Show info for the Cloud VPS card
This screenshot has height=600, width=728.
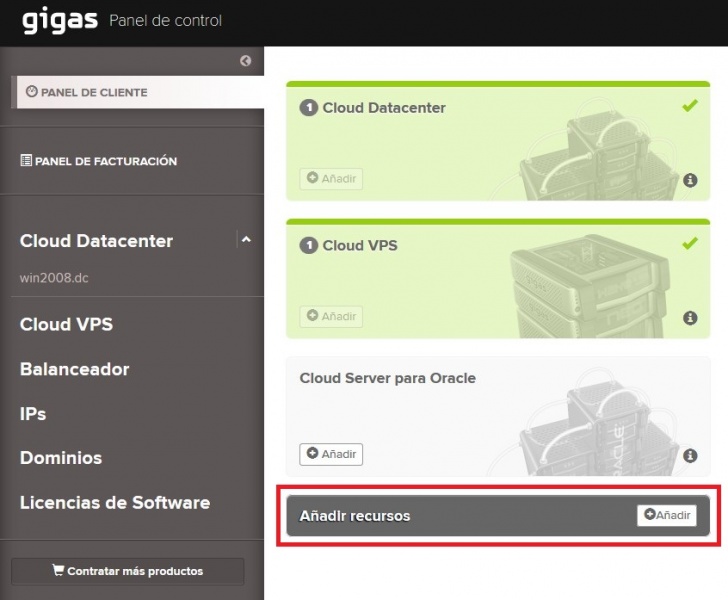690,318
